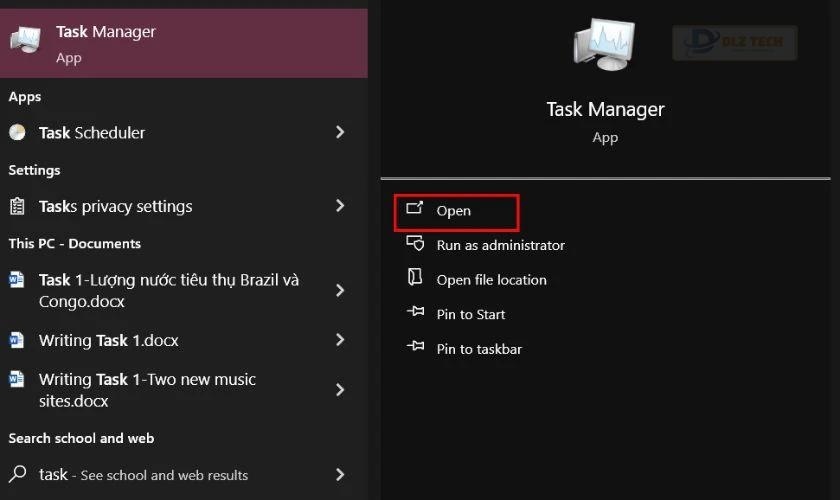Viewport: 840px width, 500px height.
Task: Expand arrow for Writing Task 1.docx
Action: [340, 339]
